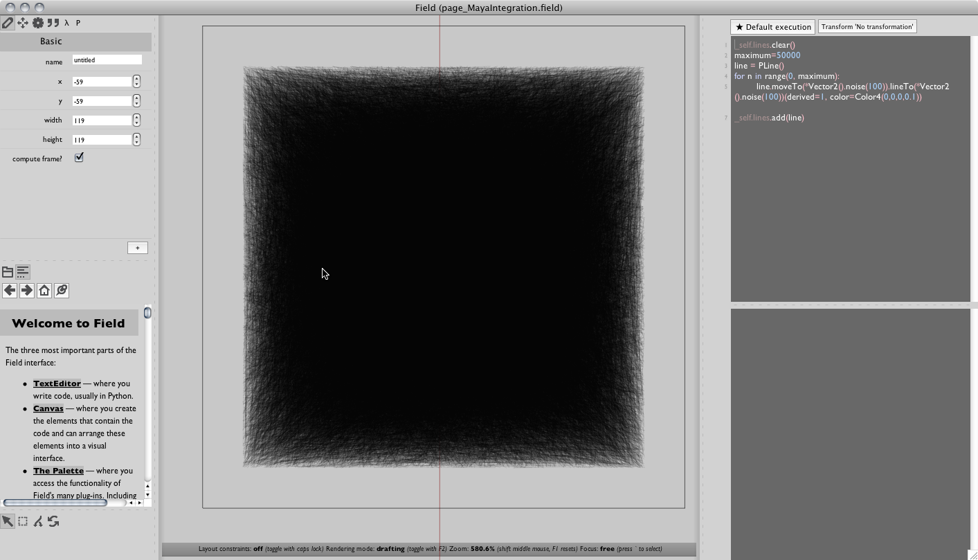This screenshot has height=560, width=978.
Task: Click the forward arrow navigation button
Action: point(27,291)
